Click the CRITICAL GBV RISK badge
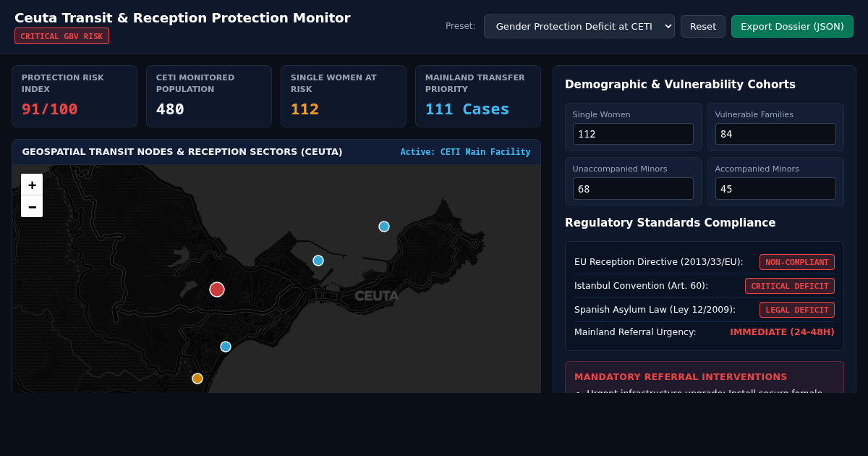868x456 pixels. (61, 36)
